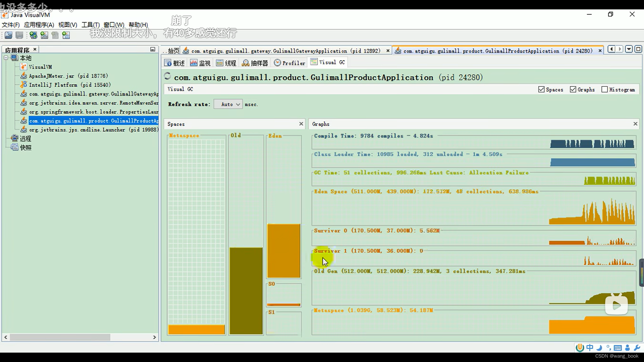Image resolution: width=644 pixels, height=362 pixels.
Task: Open the 文件(F) menu
Action: pyautogui.click(x=11, y=25)
